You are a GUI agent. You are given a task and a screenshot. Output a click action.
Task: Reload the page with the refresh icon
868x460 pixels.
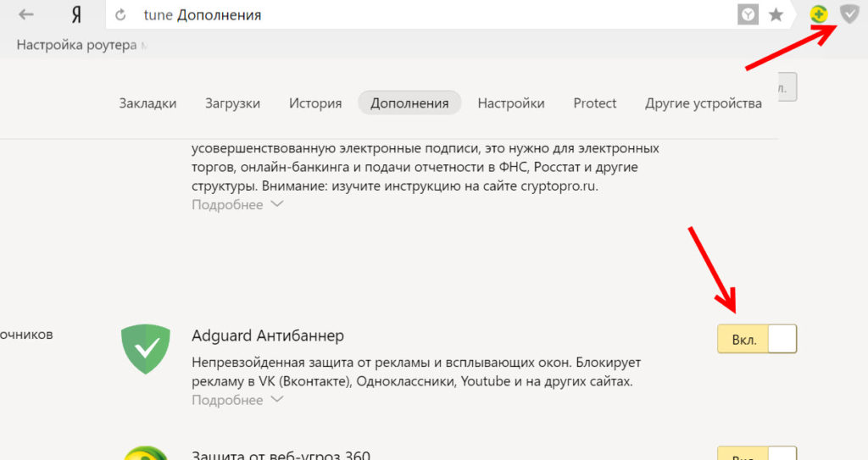click(x=120, y=15)
